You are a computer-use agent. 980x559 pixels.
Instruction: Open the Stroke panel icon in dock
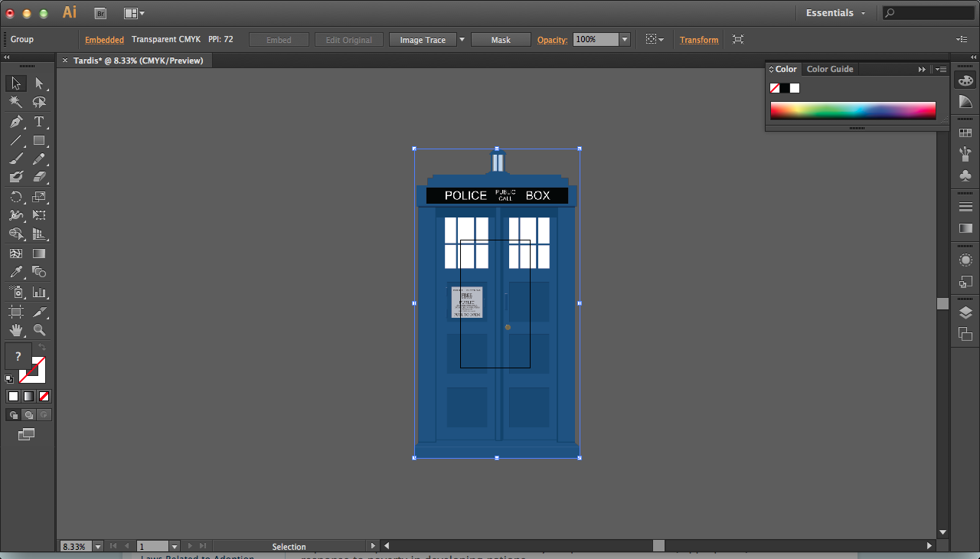click(965, 207)
